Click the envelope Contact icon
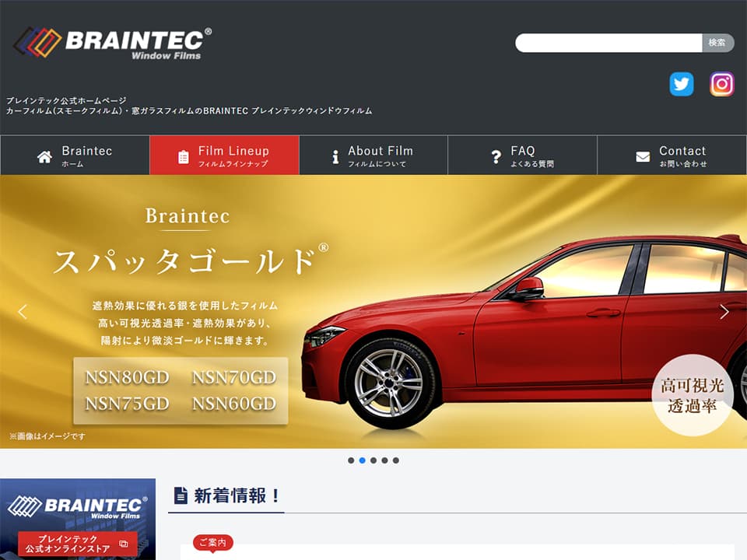The width and height of the screenshot is (747, 560). pyautogui.click(x=643, y=156)
